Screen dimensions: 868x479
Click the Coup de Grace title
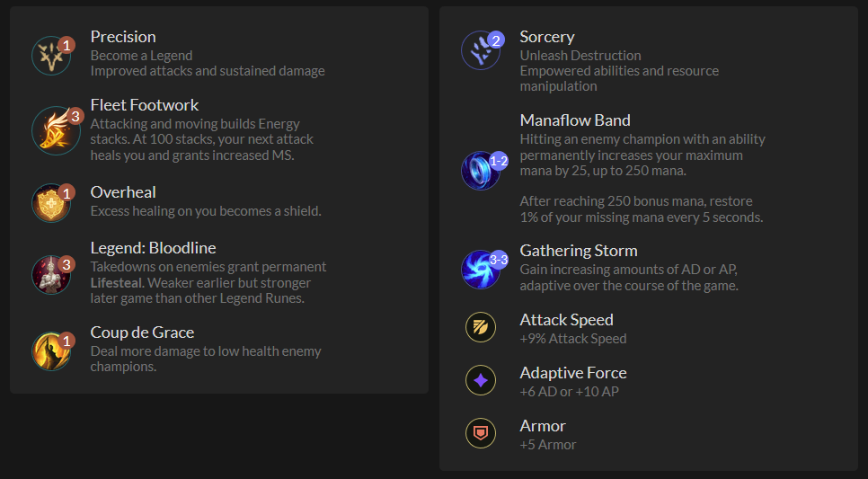point(142,333)
